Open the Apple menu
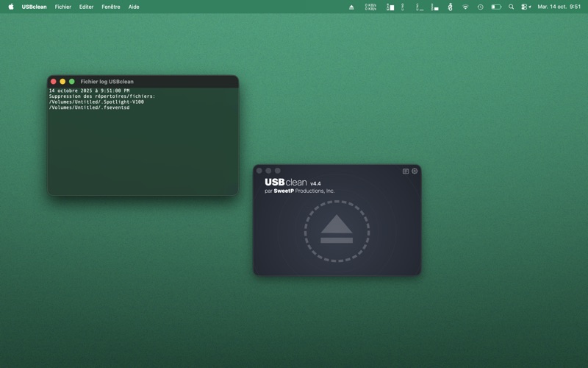Viewport: 588px width, 368px height. point(11,7)
